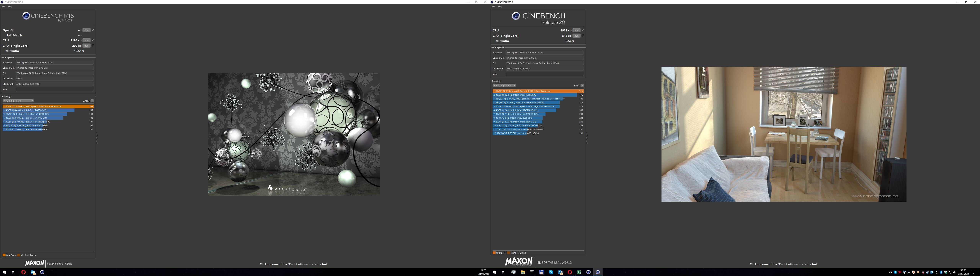
Task: Open Skype on the R20 monitor taskbar
Action: coord(551,272)
